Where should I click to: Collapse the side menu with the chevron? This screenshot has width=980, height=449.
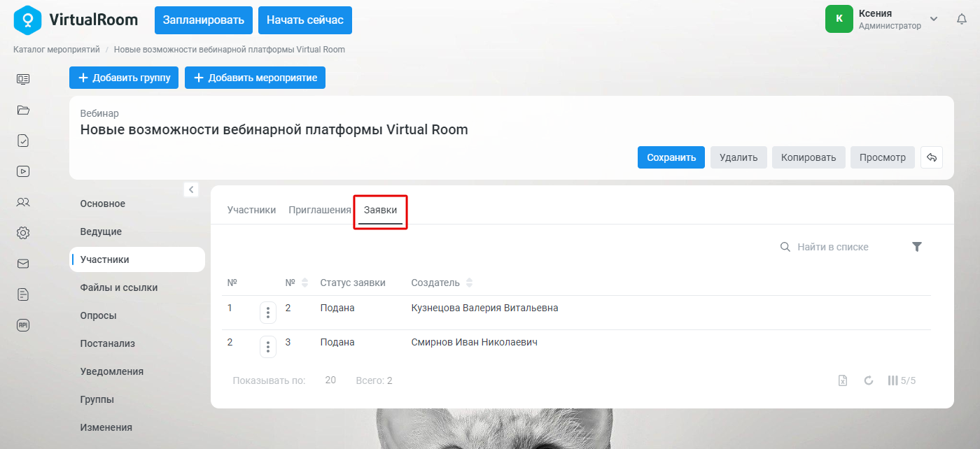pyautogui.click(x=191, y=190)
